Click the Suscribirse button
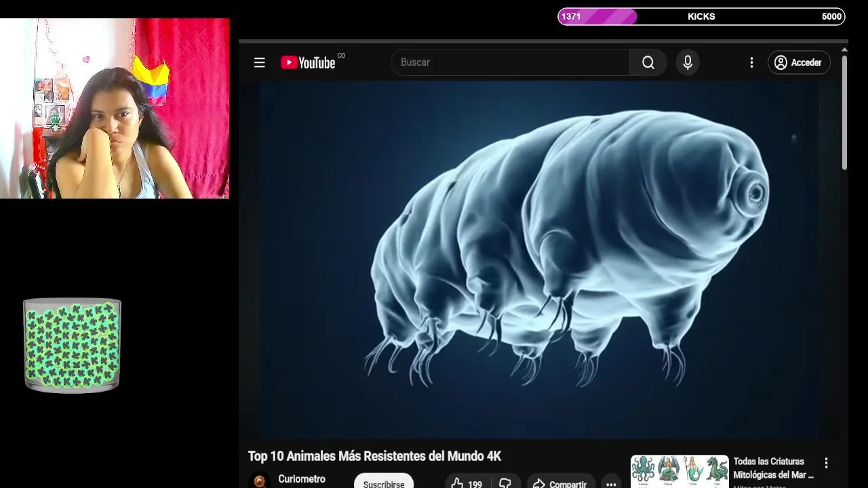The width and height of the screenshot is (868, 488). (x=384, y=482)
